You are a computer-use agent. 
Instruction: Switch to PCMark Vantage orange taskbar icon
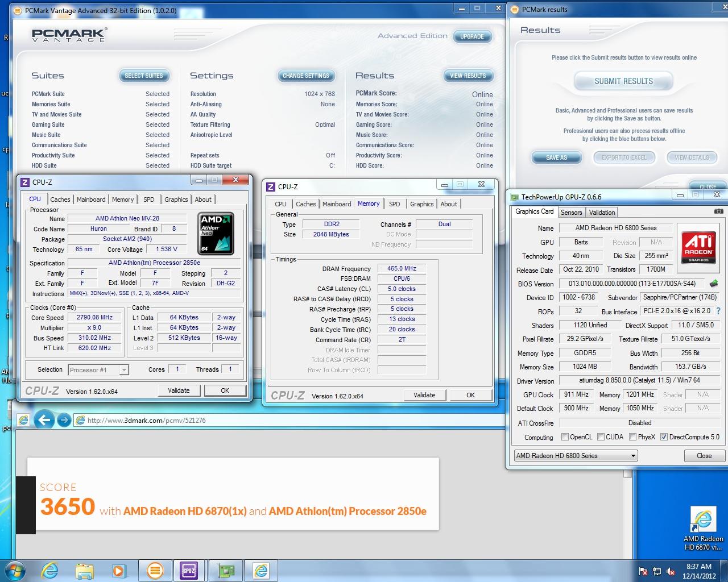pos(155,570)
